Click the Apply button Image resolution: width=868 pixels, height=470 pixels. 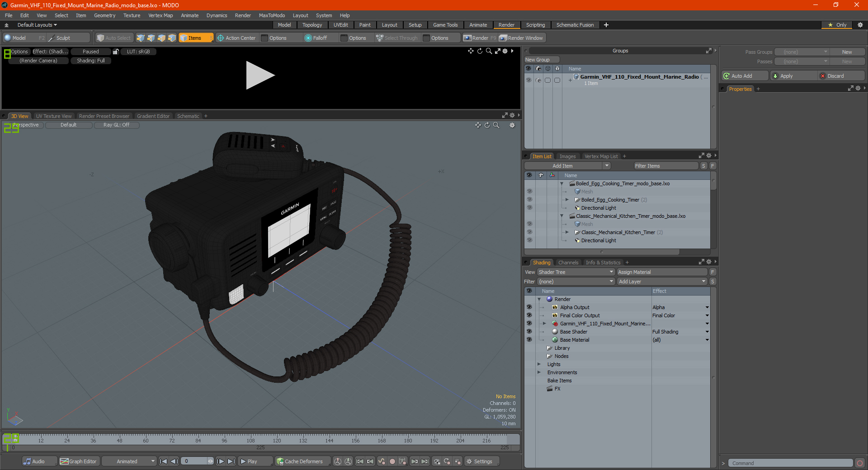tap(794, 76)
